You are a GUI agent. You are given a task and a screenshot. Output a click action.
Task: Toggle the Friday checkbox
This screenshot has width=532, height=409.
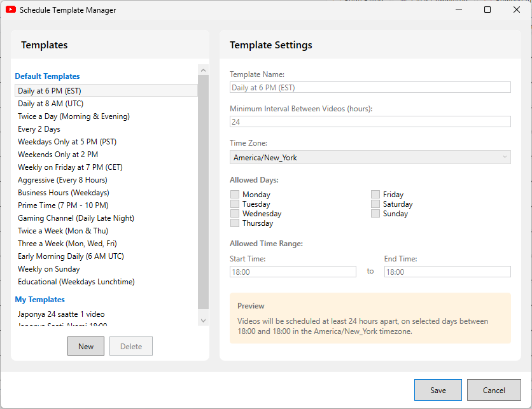tap(375, 195)
